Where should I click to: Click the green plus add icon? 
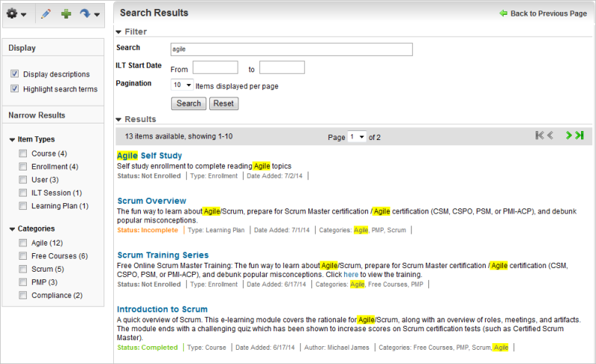tap(66, 14)
